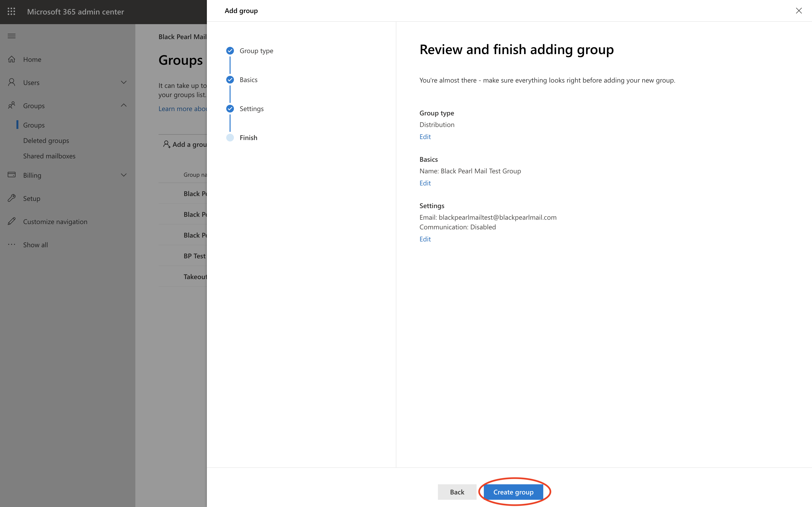Viewport: 812px width, 507px height.
Task: Expand the Billing navigation section
Action: [123, 175]
